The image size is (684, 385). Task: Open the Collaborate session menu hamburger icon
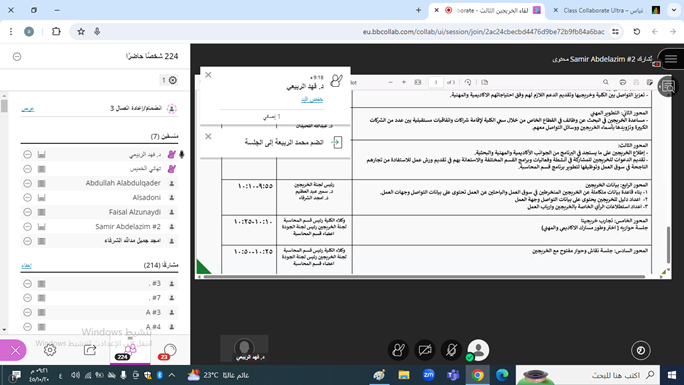[x=670, y=59]
